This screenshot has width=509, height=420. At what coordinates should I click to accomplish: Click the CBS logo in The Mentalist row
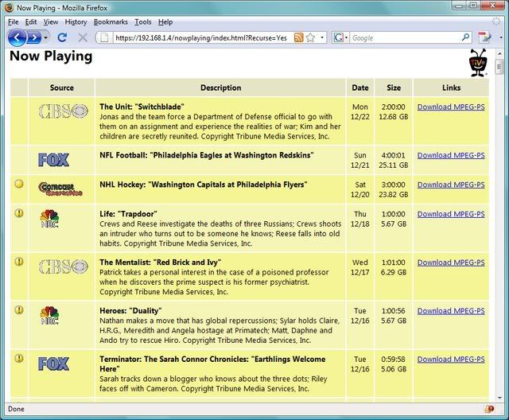[x=64, y=266]
